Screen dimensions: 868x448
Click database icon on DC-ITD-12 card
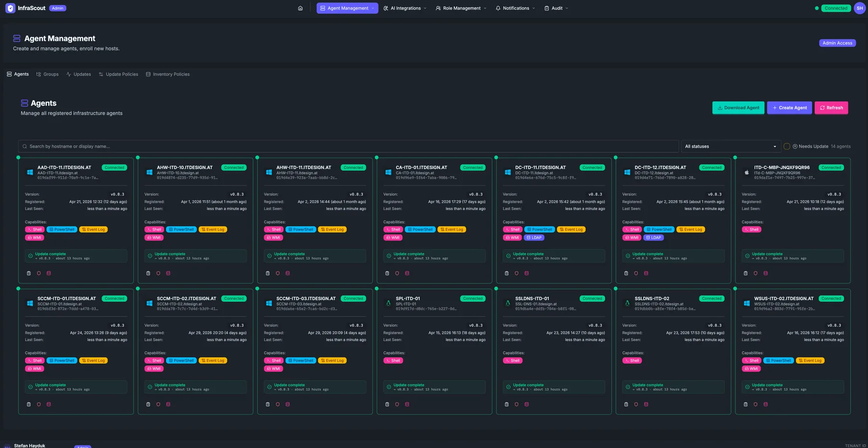tap(646, 273)
